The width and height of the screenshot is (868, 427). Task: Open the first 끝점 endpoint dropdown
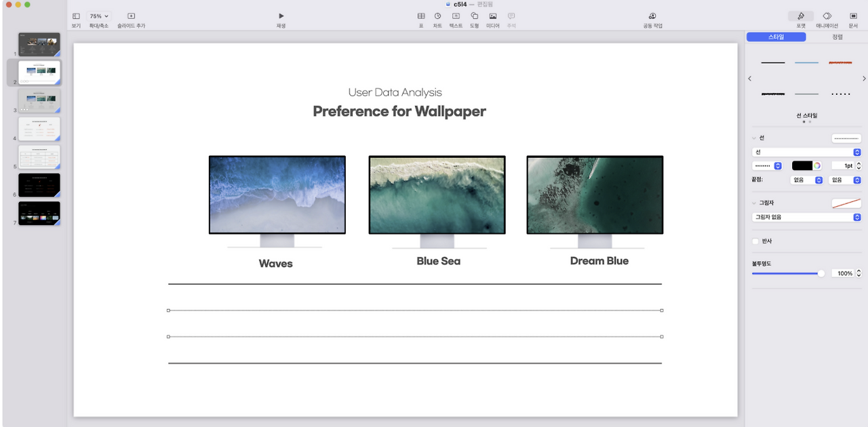click(x=807, y=180)
